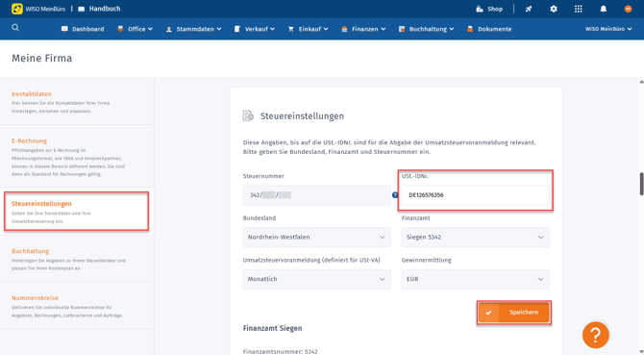Click the Dokumente icon

pos(470,29)
